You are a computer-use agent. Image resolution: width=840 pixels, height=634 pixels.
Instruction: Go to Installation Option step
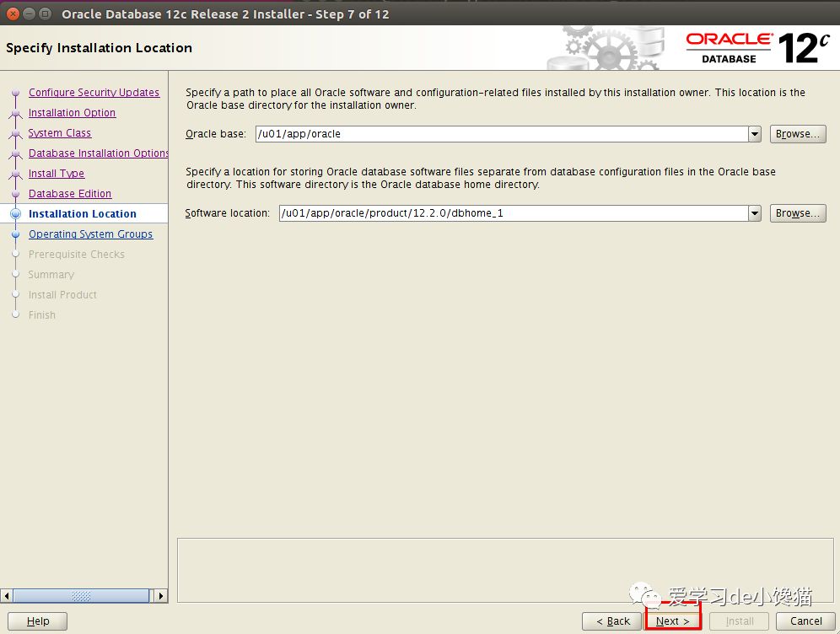pyautogui.click(x=72, y=112)
